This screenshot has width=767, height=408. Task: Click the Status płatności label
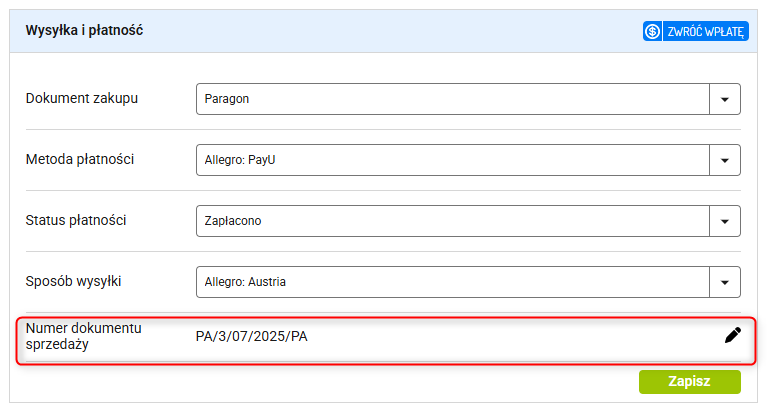click(x=76, y=221)
